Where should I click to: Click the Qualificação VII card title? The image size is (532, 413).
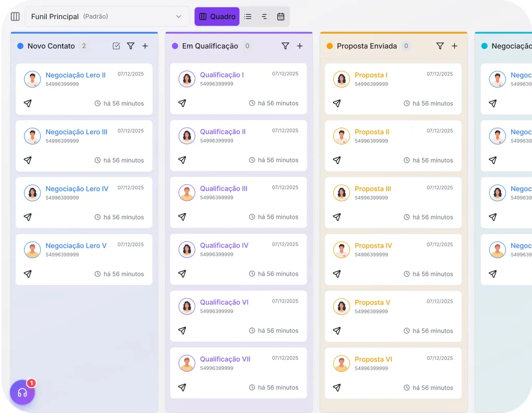(x=225, y=359)
